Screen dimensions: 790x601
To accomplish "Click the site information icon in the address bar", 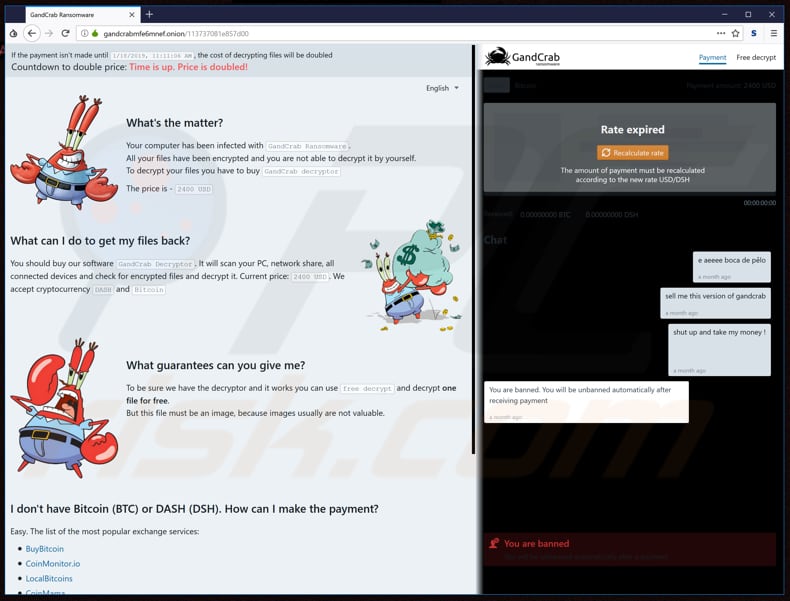I will (x=85, y=33).
